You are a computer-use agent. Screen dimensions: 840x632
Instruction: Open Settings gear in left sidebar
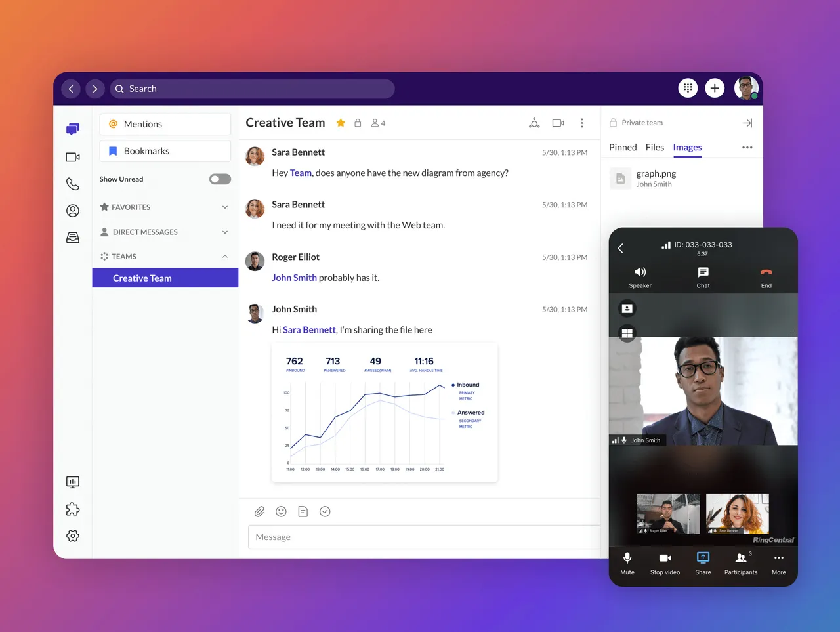(x=73, y=536)
